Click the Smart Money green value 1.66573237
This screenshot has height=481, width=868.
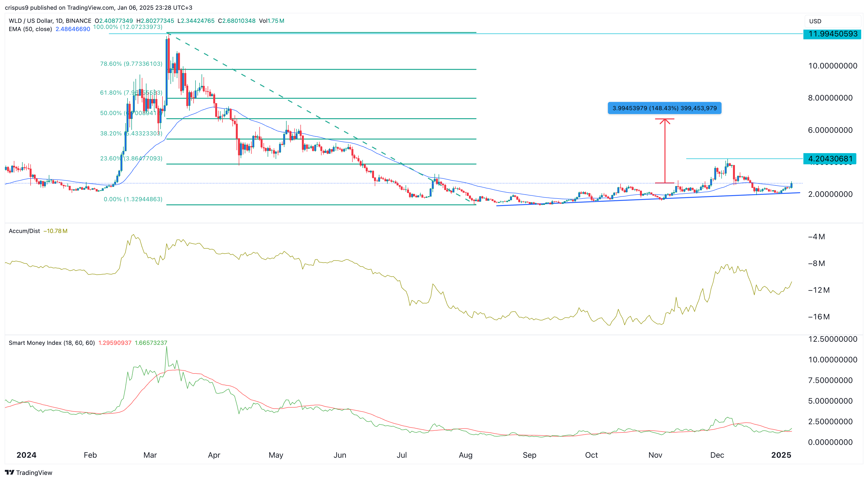(x=151, y=343)
